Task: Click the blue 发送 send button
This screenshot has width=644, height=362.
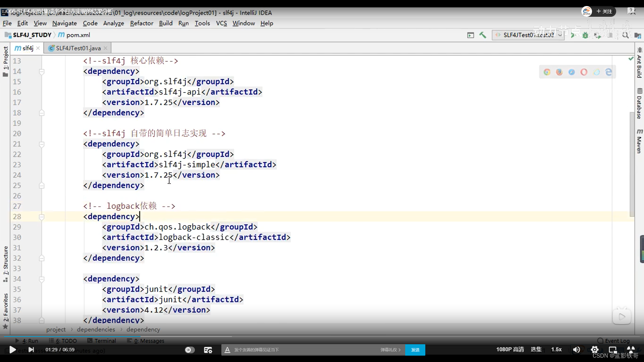Action: [415, 350]
